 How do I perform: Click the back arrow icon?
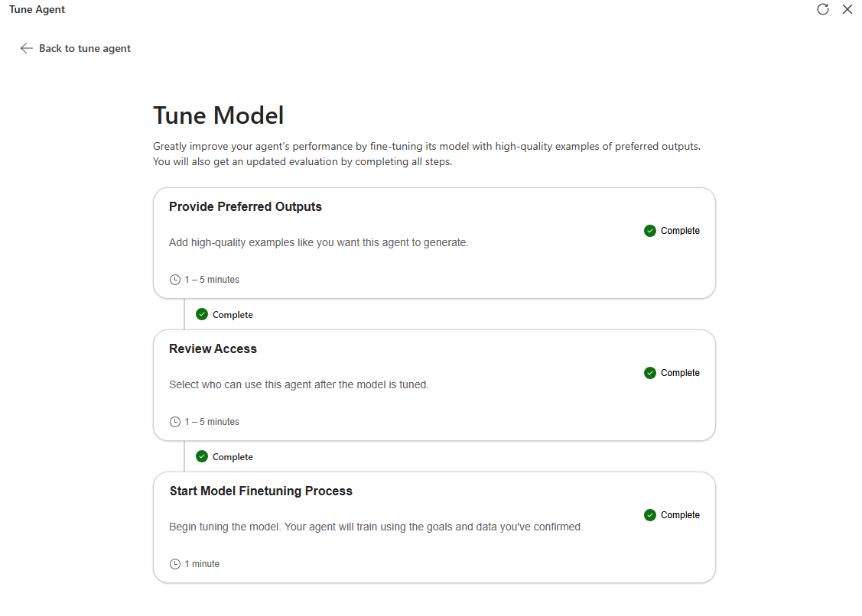tap(27, 48)
